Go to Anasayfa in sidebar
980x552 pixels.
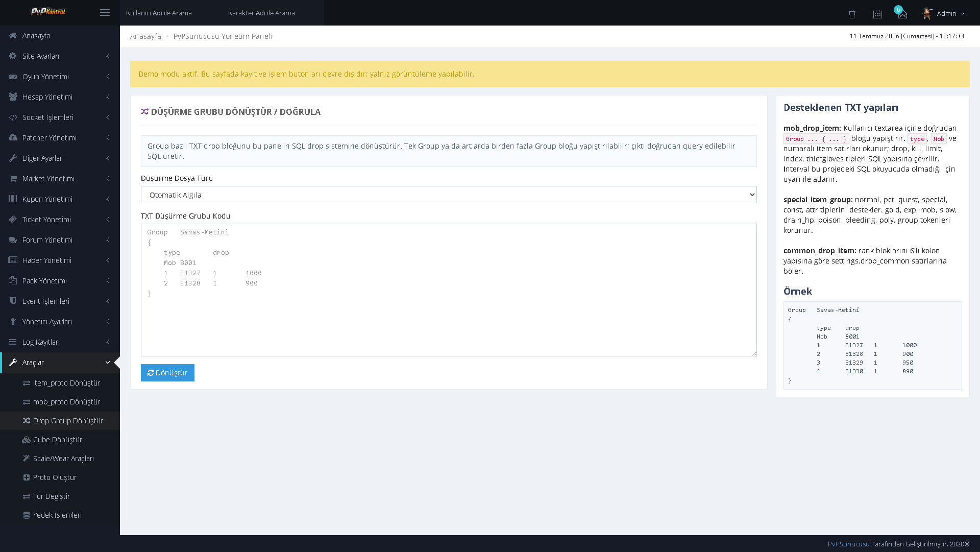pyautogui.click(x=60, y=36)
